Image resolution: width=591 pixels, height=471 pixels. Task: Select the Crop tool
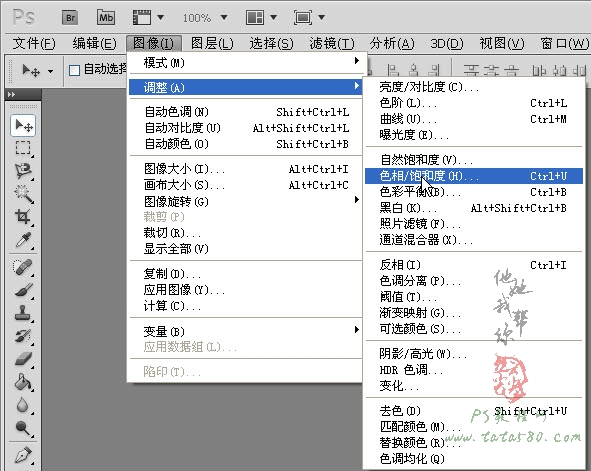[23, 217]
